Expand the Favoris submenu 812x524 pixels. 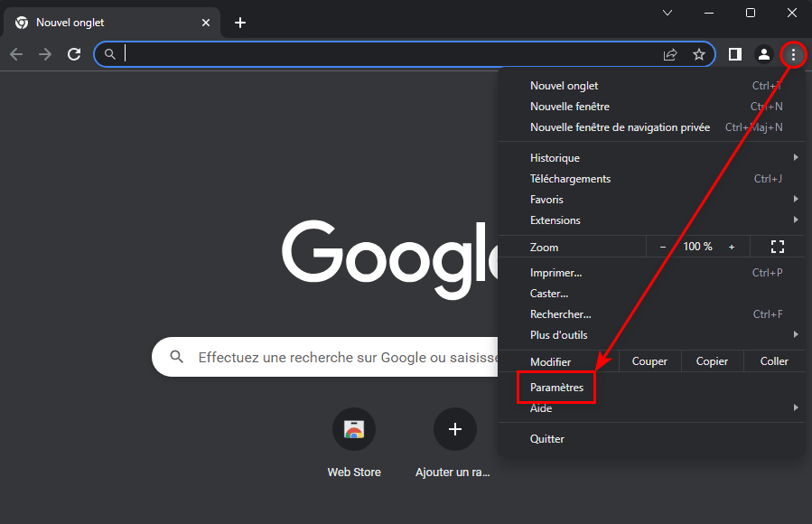(651, 199)
